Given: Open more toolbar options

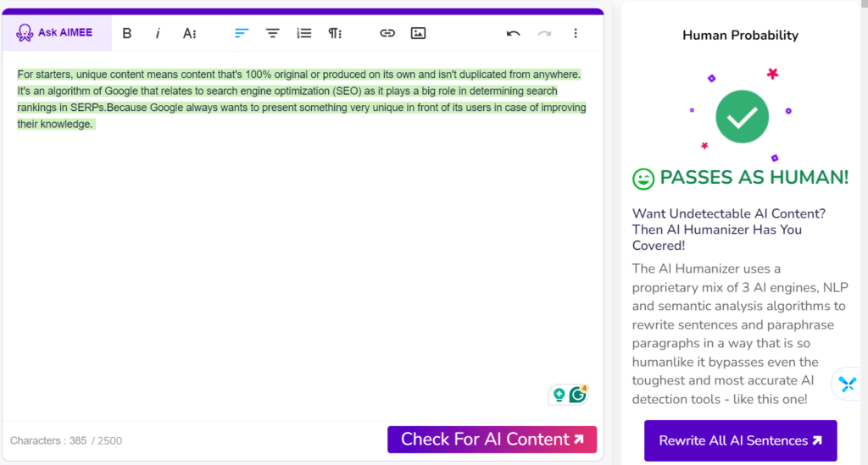Looking at the screenshot, I should pyautogui.click(x=576, y=33).
